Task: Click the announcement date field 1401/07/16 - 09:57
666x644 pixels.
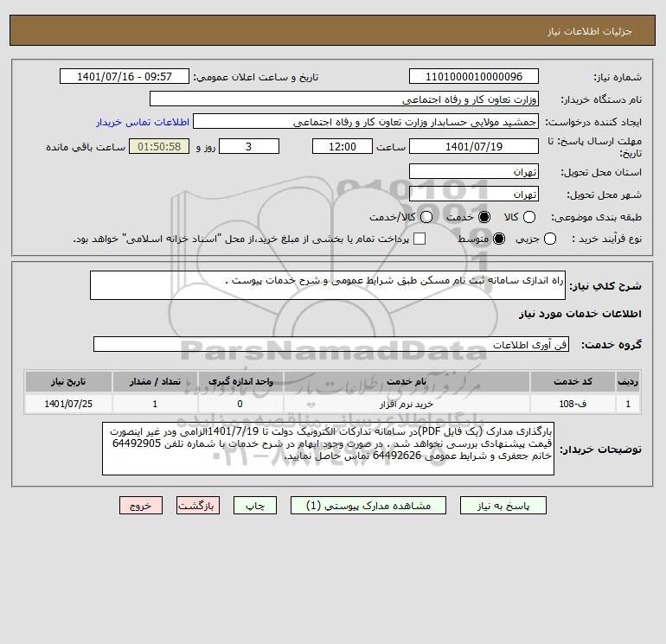Action: [x=125, y=77]
